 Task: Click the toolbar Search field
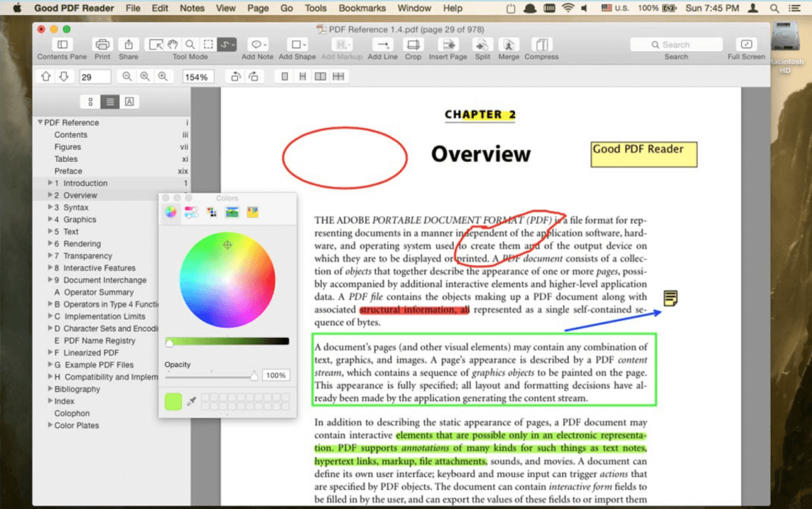[x=676, y=45]
